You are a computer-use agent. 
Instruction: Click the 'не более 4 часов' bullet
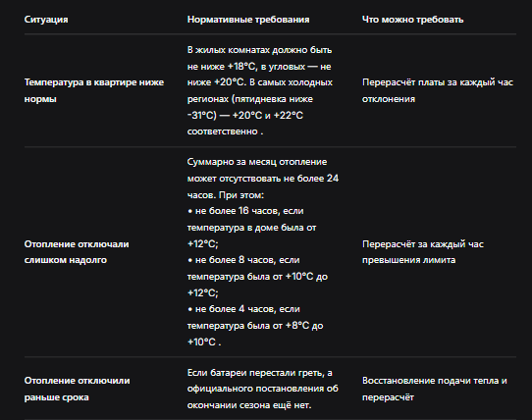click(x=255, y=326)
